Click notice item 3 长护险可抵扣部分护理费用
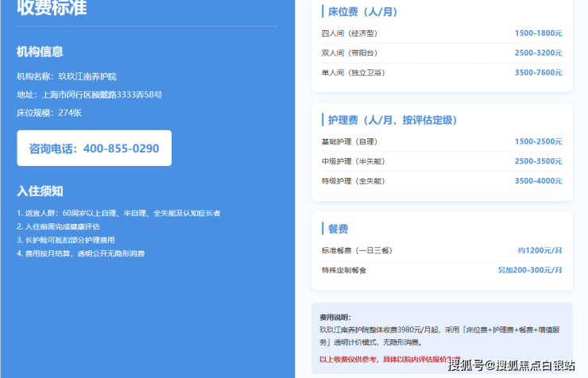The image size is (588, 378). pyautogui.click(x=66, y=240)
